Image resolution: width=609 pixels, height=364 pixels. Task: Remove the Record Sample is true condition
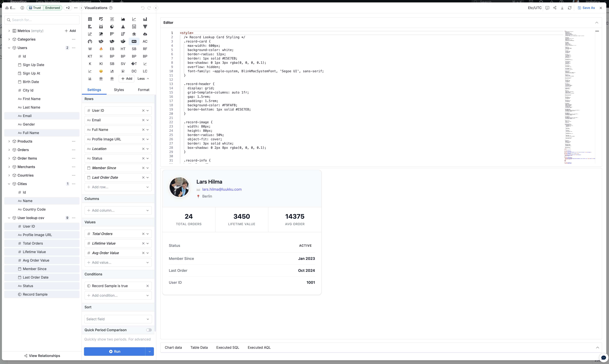click(148, 286)
